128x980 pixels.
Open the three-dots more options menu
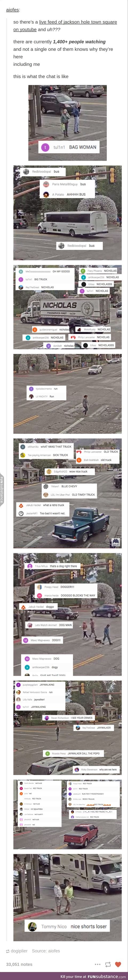click(98, 964)
